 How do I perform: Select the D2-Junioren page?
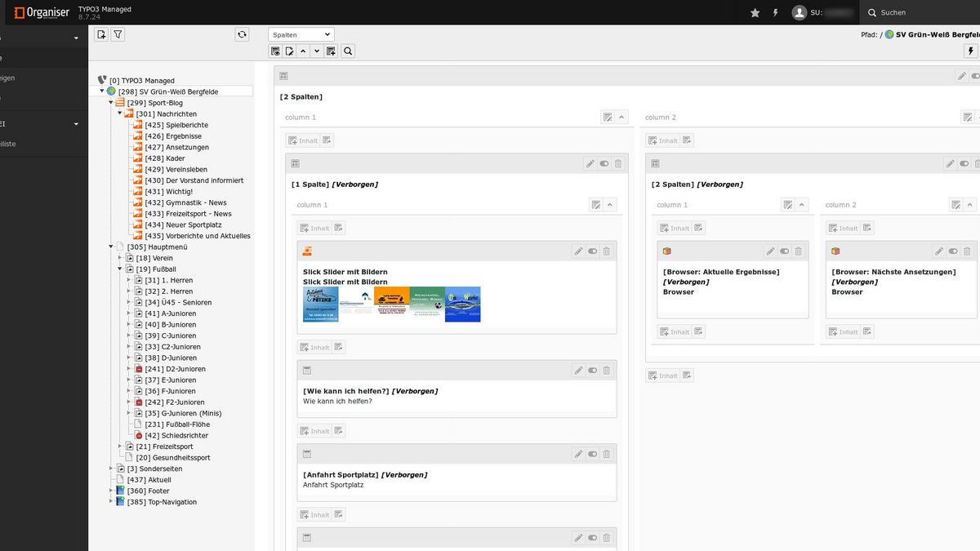click(175, 369)
